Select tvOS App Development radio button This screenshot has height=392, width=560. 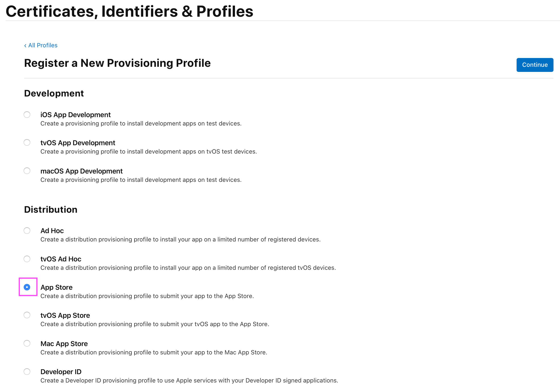coord(27,142)
